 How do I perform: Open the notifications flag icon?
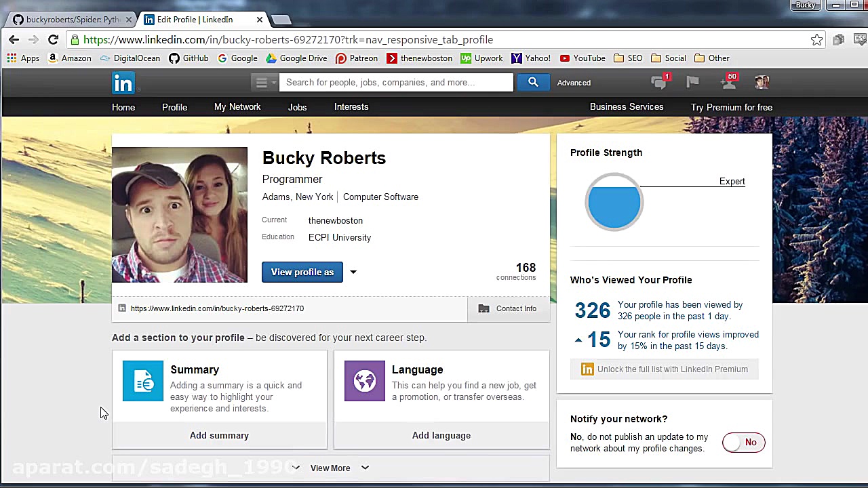click(692, 82)
